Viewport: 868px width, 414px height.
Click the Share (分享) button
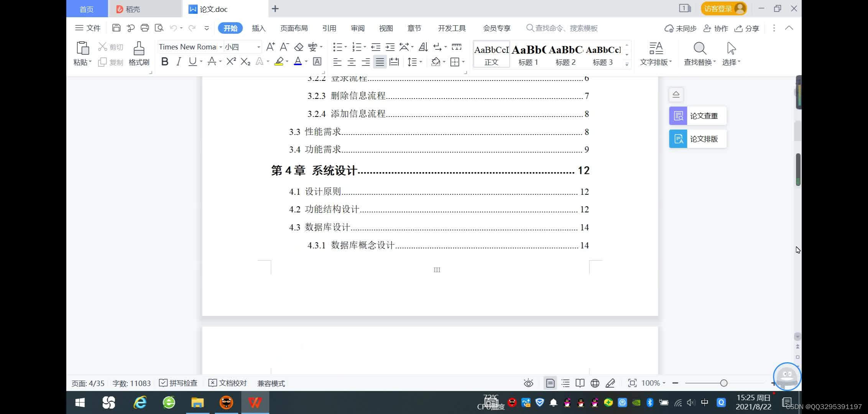747,28
